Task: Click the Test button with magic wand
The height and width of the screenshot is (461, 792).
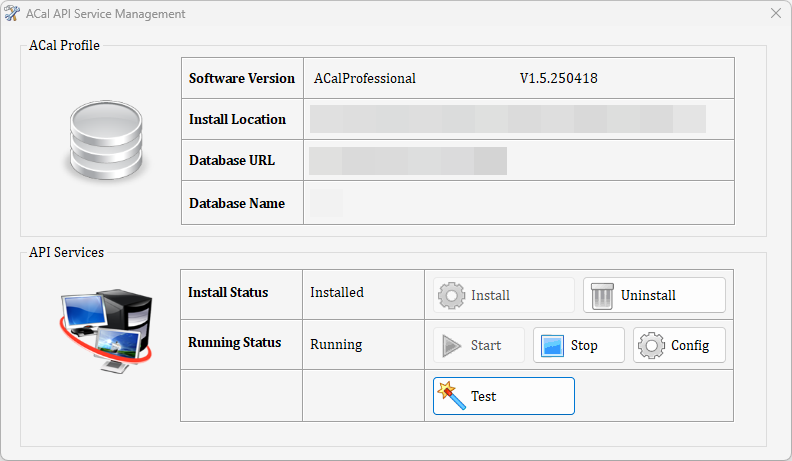Action: 504,396
